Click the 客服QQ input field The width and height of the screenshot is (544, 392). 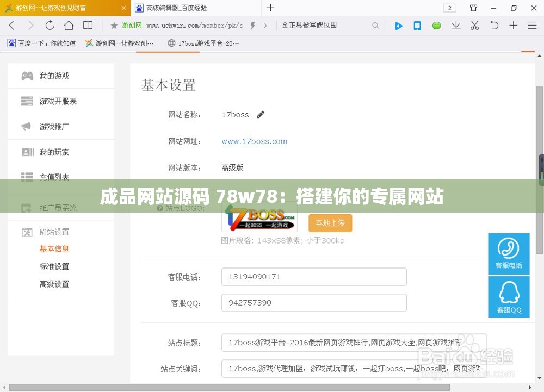pos(314,303)
